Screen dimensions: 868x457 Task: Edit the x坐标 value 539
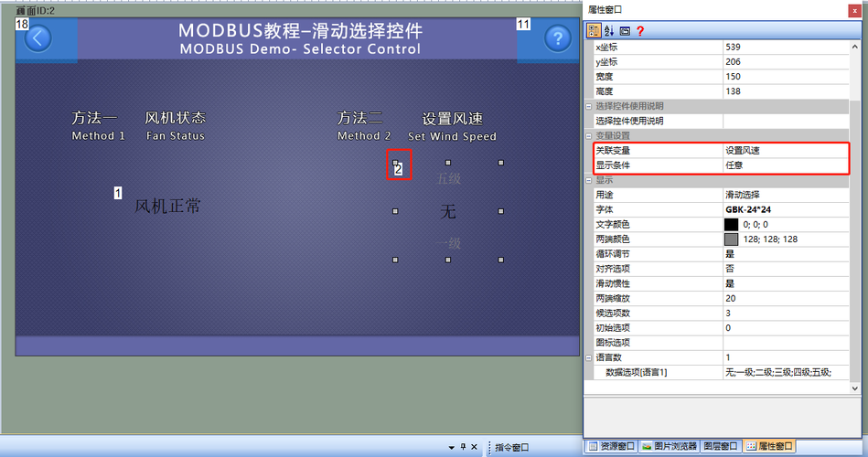(x=786, y=47)
